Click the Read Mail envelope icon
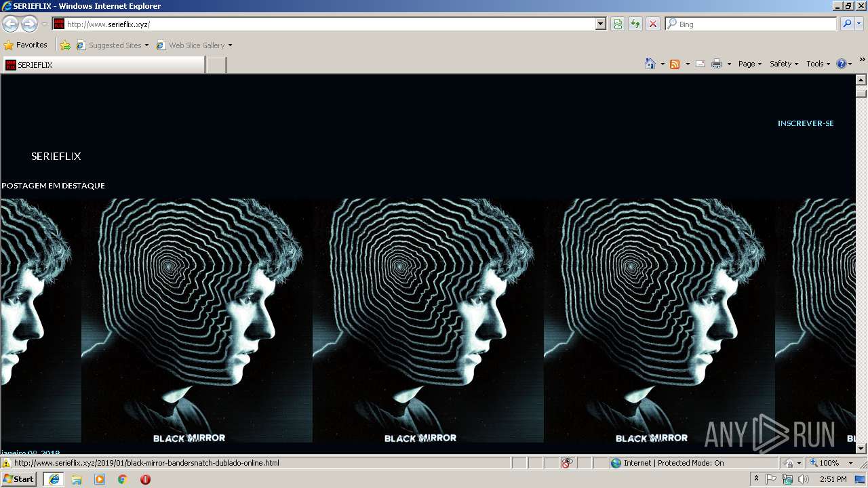The image size is (868, 488). coord(701,64)
